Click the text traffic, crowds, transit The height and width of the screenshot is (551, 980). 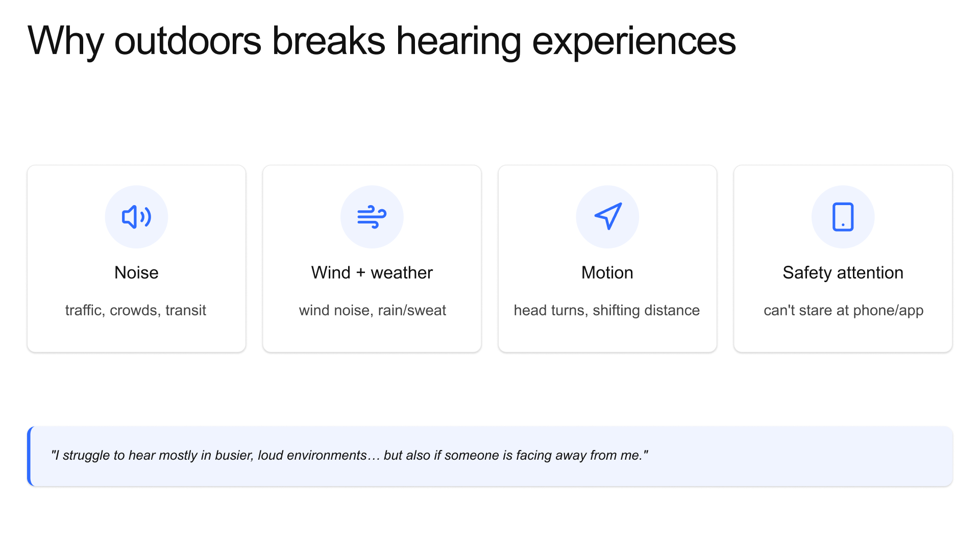136,310
